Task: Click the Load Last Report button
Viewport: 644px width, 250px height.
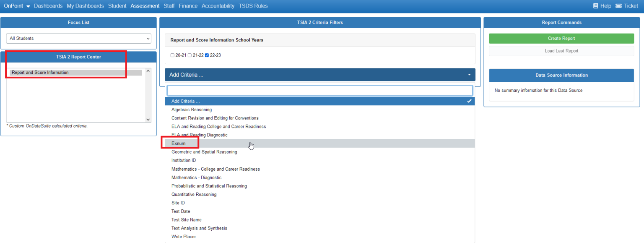Action: [561, 50]
